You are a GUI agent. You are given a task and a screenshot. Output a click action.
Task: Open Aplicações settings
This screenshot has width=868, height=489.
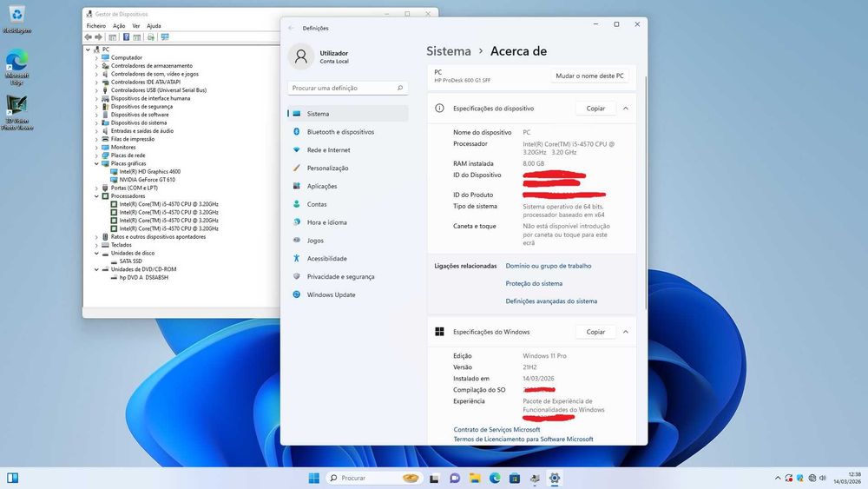click(348, 186)
